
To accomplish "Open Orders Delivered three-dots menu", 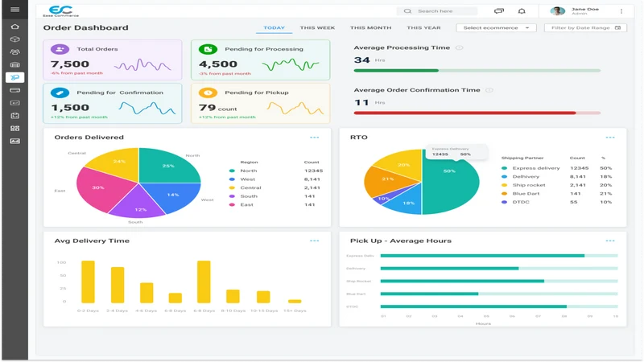I will (x=315, y=138).
